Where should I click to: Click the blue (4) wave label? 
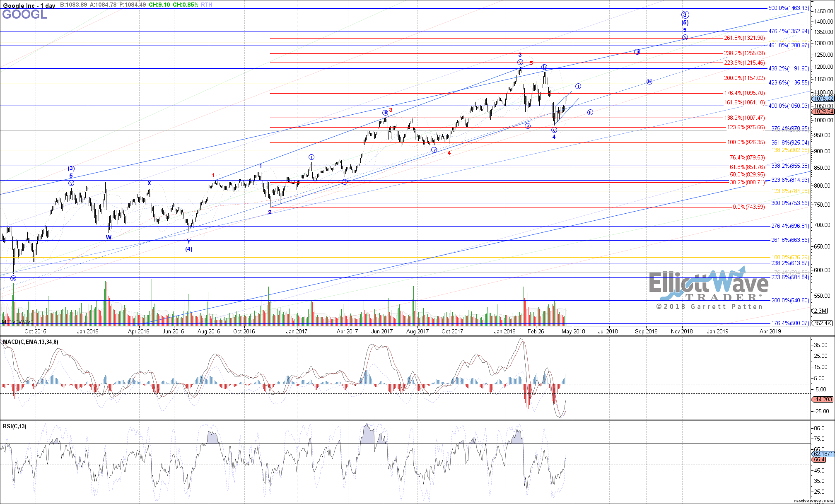coord(188,249)
